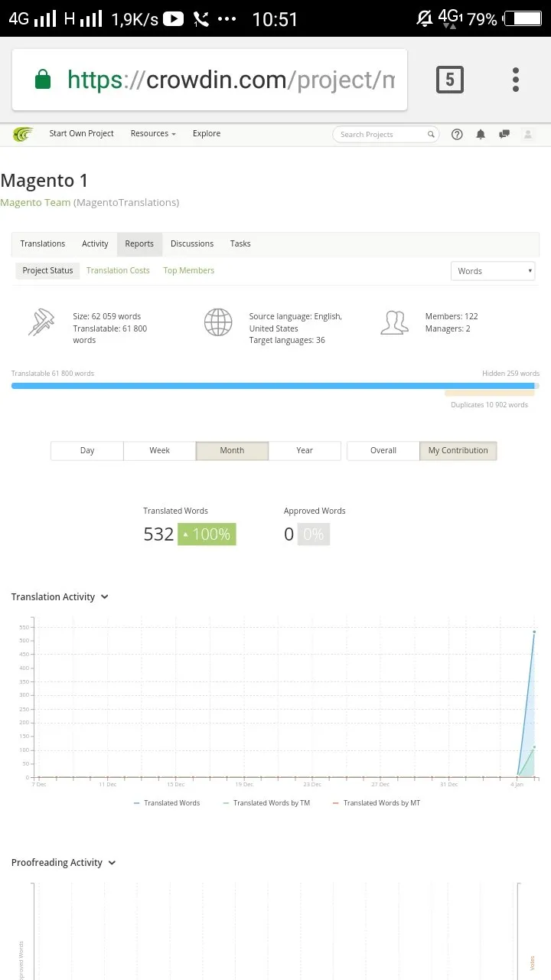
Task: Open the Top Members report
Action: click(189, 270)
